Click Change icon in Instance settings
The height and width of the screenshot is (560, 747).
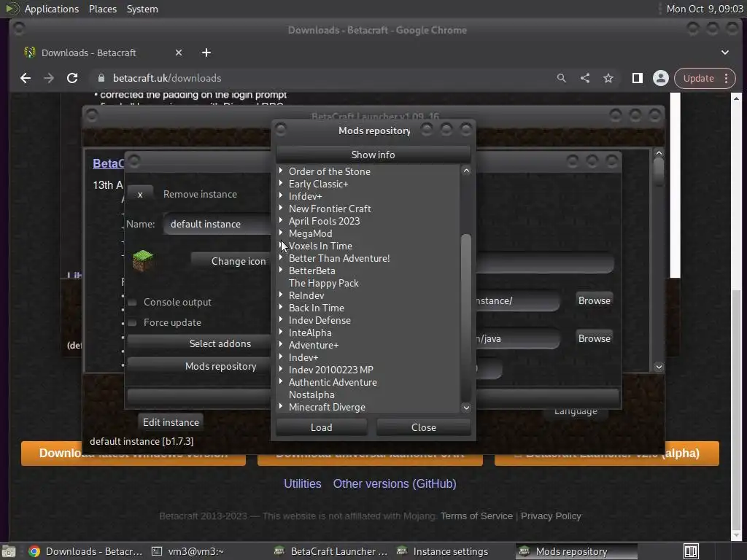point(231,262)
